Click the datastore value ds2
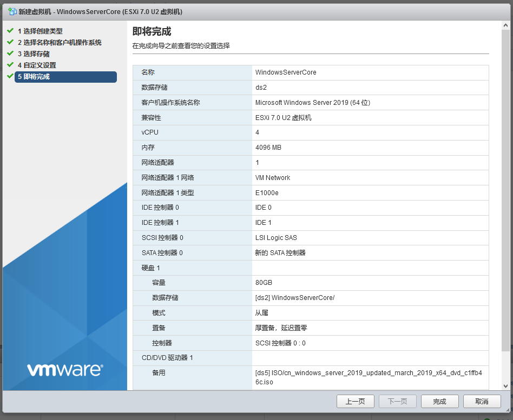This screenshot has height=420, width=513. click(x=261, y=87)
